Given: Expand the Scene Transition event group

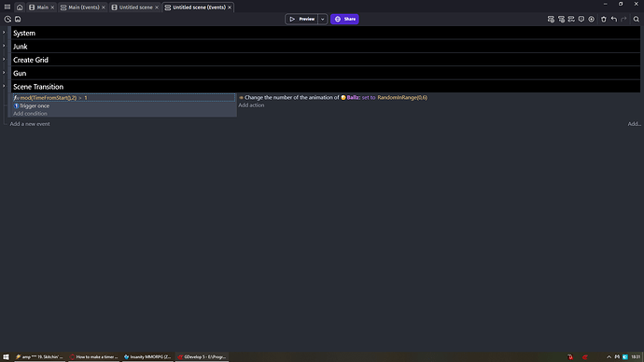Looking at the screenshot, I should click(4, 86).
